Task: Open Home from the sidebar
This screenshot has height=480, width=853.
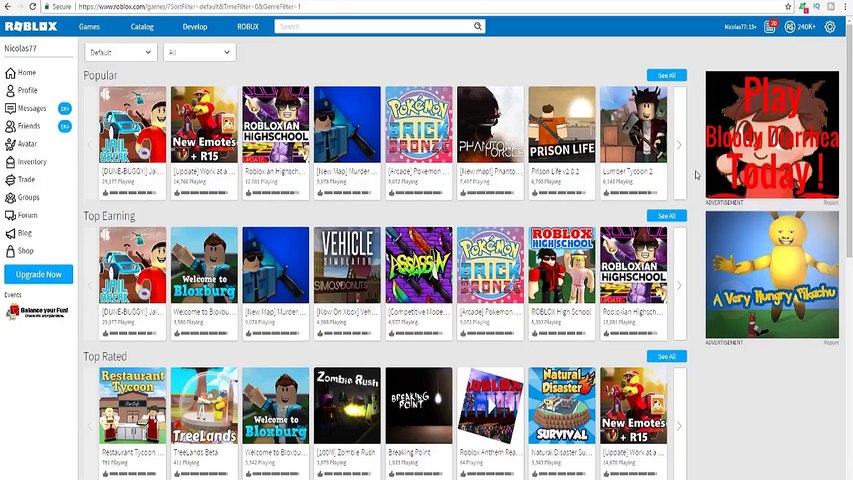Action: pos(21,72)
